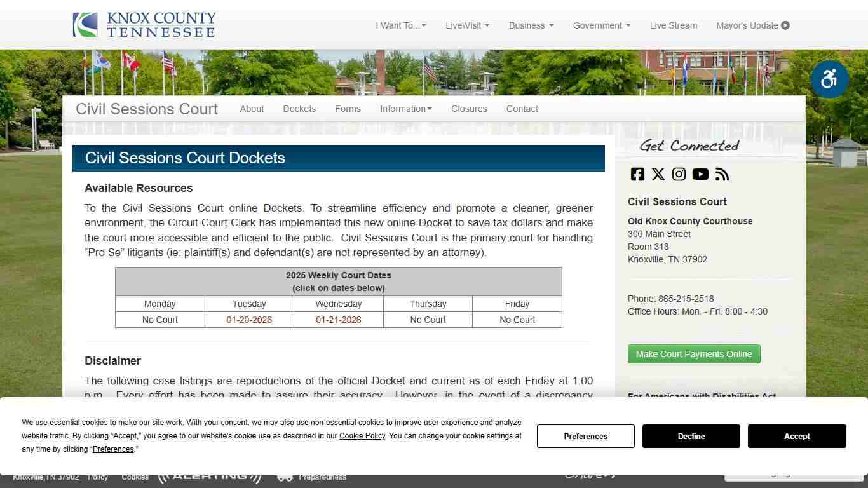Click the X (Twitter) social icon
Viewport: 868px width, 488px height.
pos(658,174)
